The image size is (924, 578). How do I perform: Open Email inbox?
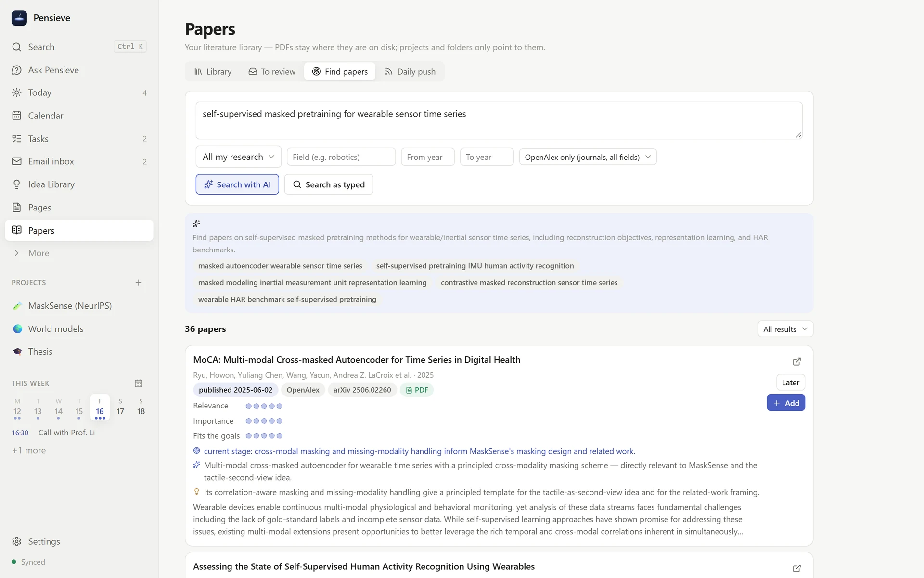(79, 161)
